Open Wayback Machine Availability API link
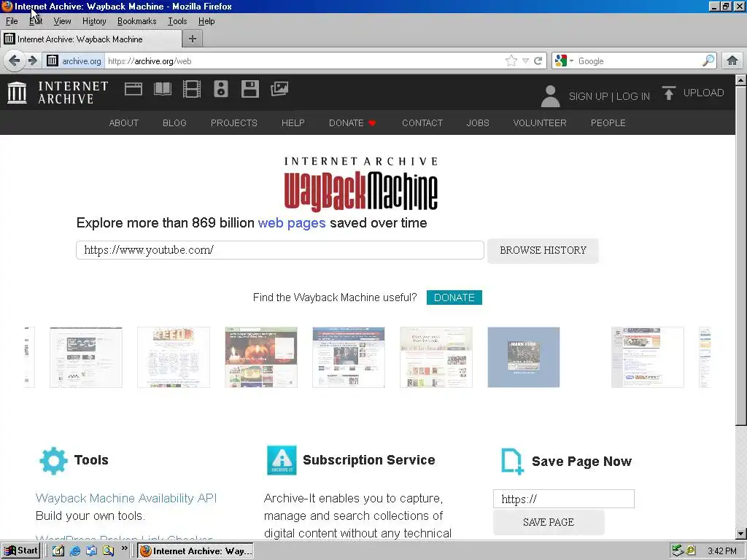Image resolution: width=747 pixels, height=560 pixels. coord(126,498)
